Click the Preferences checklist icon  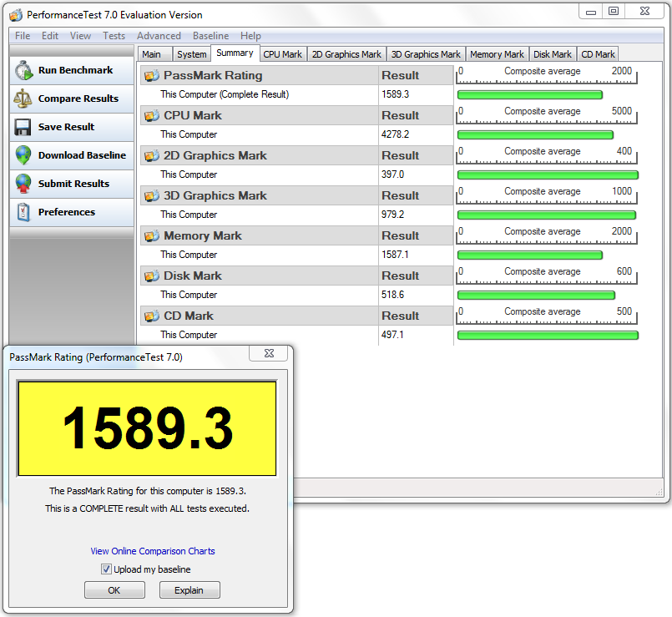coord(23,212)
